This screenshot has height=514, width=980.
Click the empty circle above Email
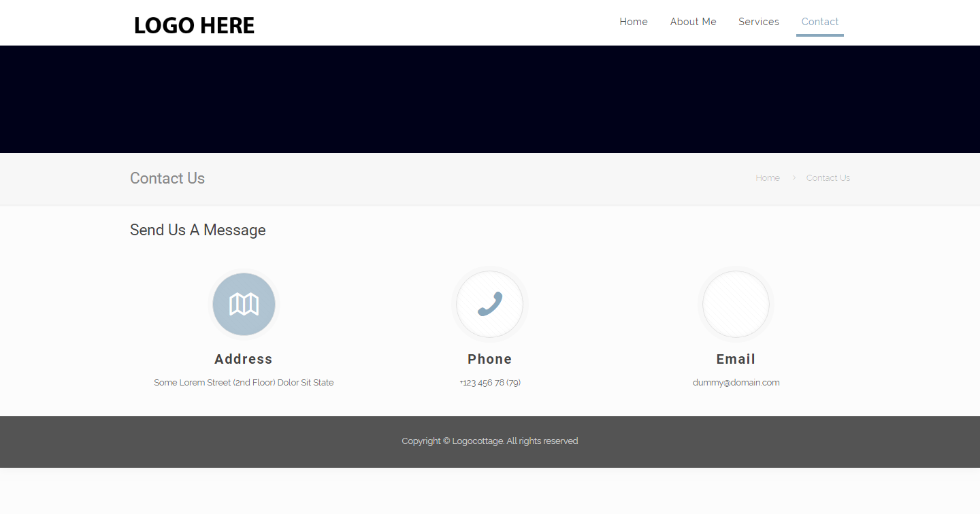736,304
